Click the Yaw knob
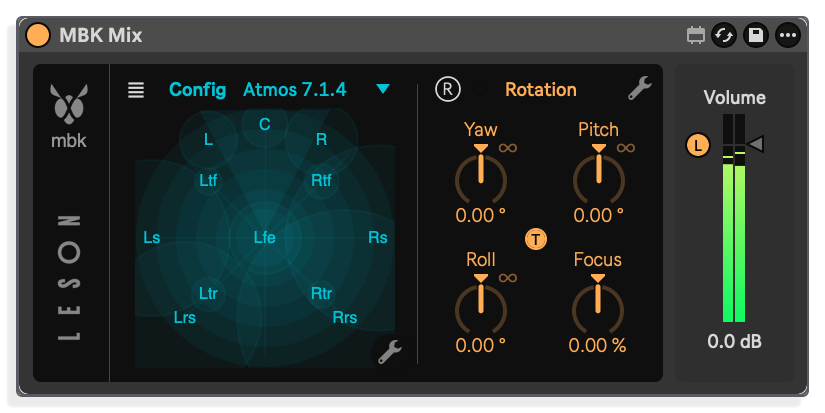825x413 pixels. [x=481, y=177]
